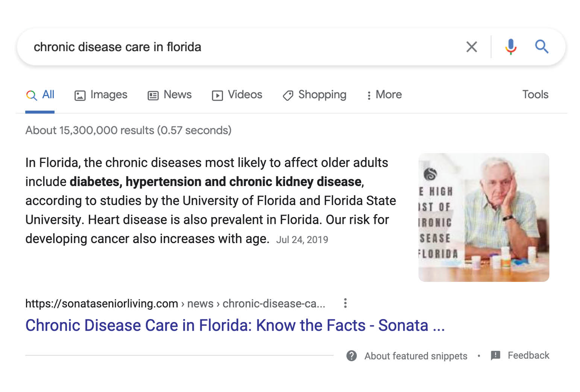
Task: Start voice search with microphone icon
Action: pyautogui.click(x=510, y=47)
